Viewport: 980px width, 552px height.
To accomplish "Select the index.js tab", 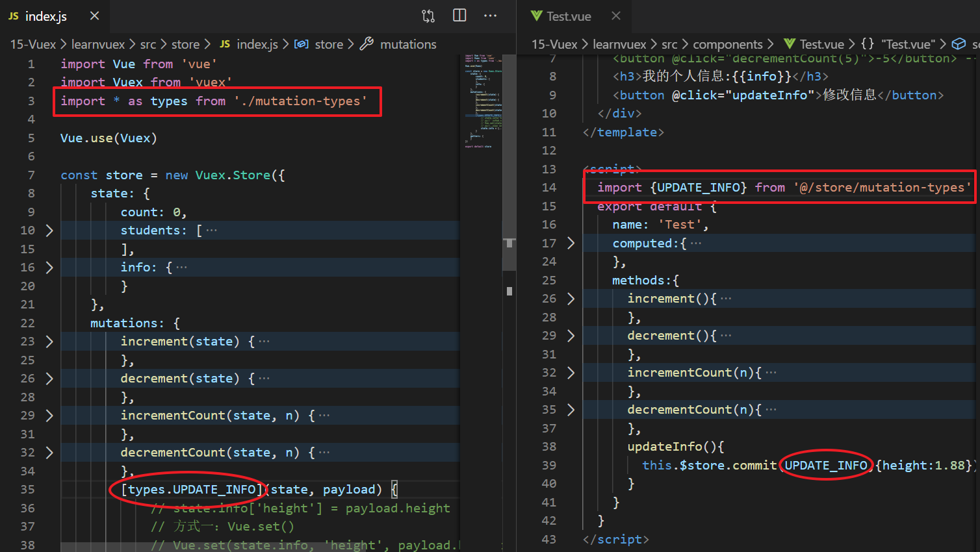I will 45,16.
